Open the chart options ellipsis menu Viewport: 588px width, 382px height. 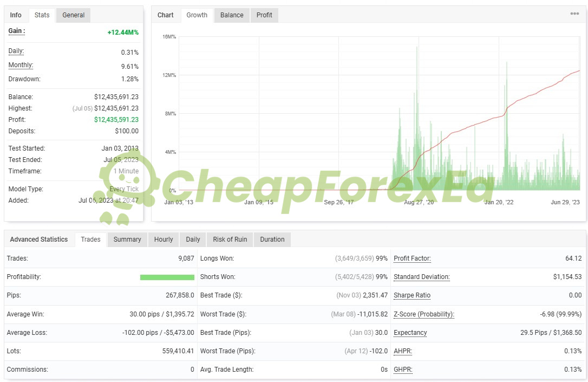click(x=574, y=14)
